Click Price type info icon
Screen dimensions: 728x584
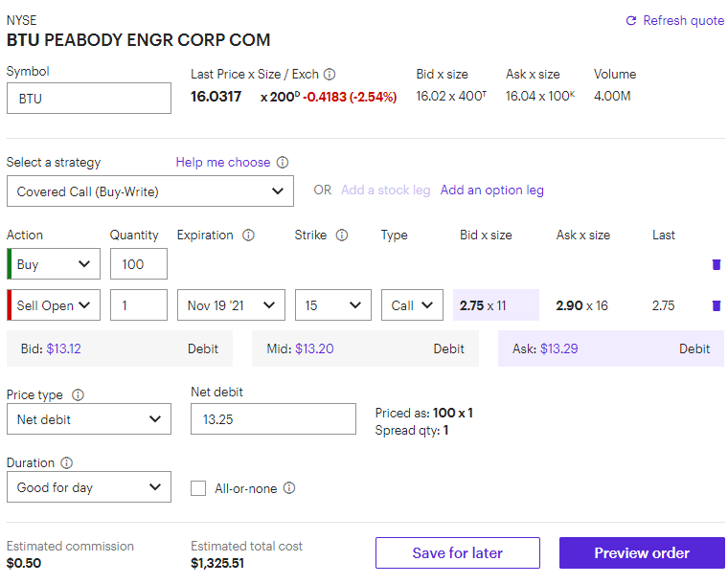click(x=78, y=394)
